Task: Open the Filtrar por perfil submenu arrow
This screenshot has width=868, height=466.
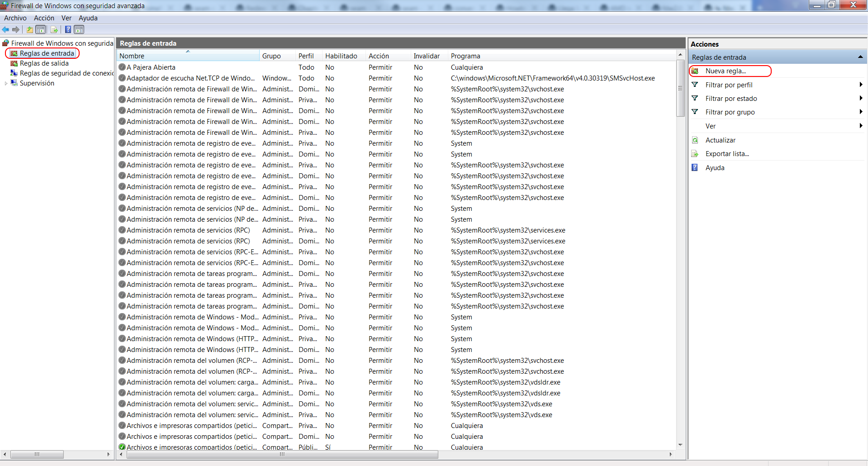Action: click(861, 85)
